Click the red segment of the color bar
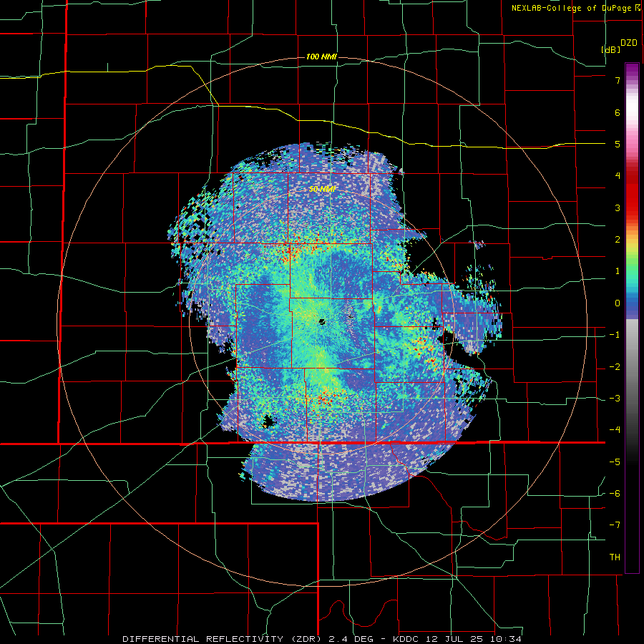Screen dimensions: 644x644 (632, 193)
